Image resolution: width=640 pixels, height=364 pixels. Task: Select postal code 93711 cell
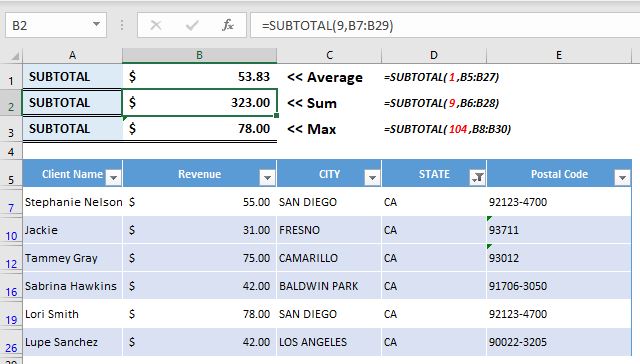pyautogui.click(x=559, y=230)
